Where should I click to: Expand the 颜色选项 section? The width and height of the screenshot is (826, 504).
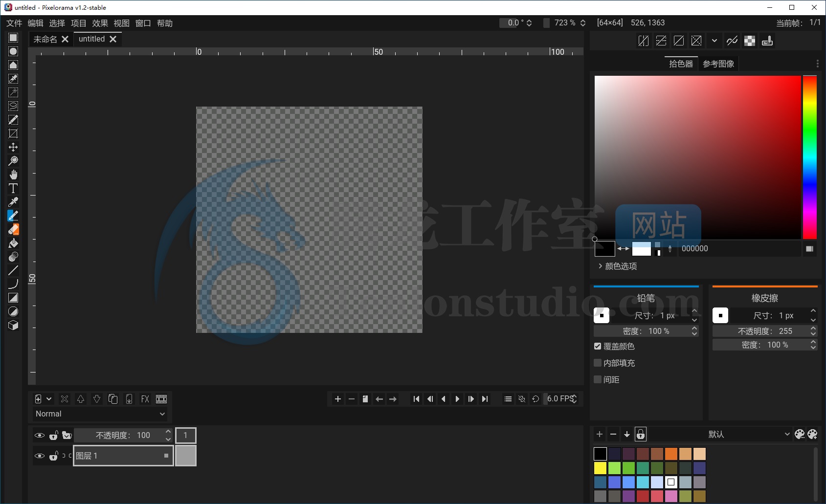pos(618,266)
